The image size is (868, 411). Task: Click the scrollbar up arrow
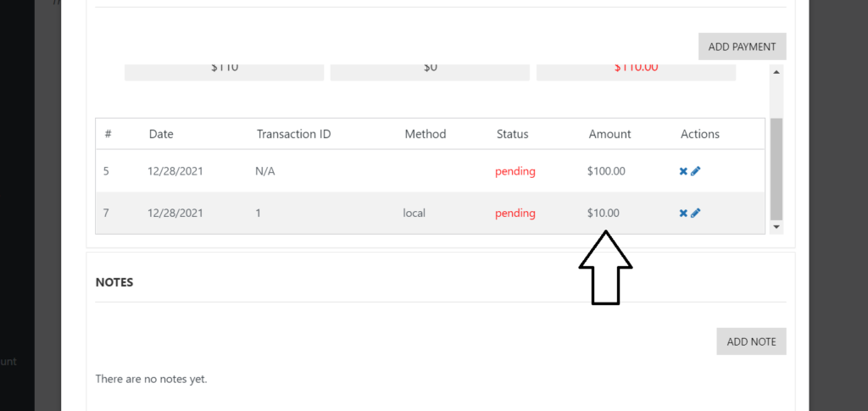coord(776,72)
